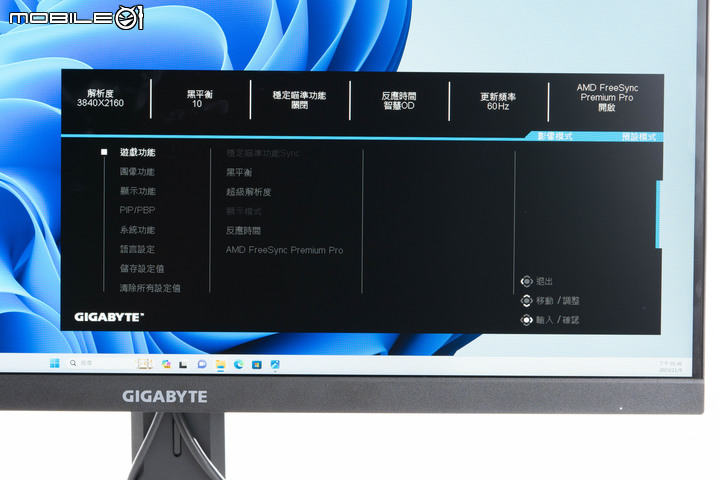Choose 清除所有設定值 menu entry
Screen dimensions: 720x480
tap(150, 288)
